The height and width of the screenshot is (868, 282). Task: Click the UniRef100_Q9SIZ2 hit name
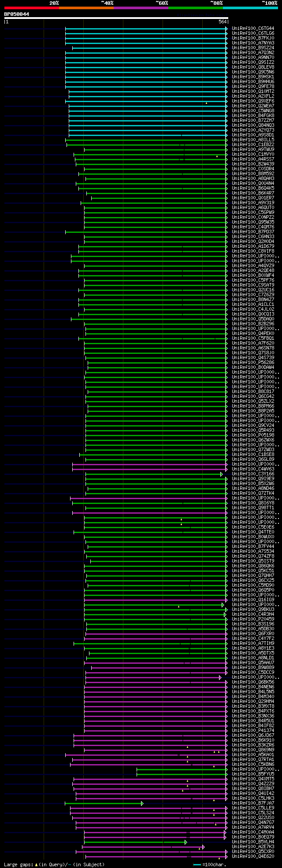tap(253, 63)
